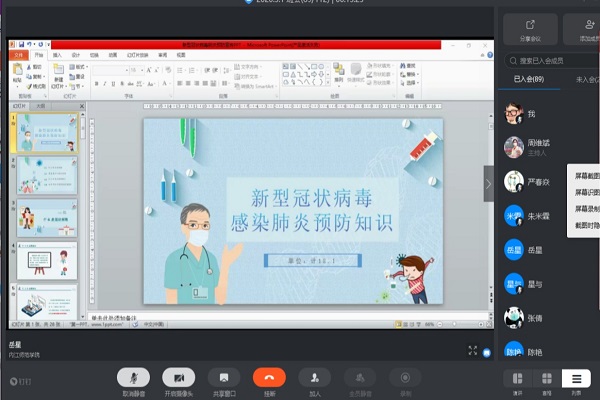The image size is (600, 400).
Task: Open the share window button (共享窗口)
Action: [224, 377]
